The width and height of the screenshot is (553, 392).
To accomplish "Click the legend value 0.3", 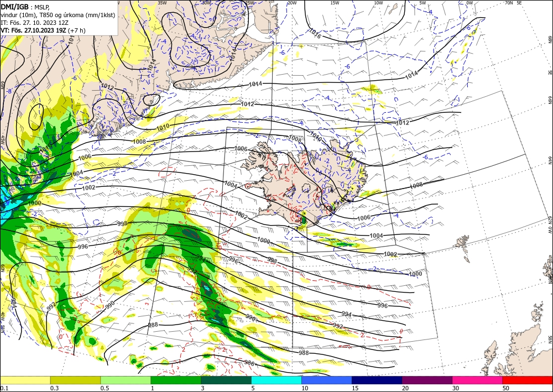I will click(x=54, y=388).
